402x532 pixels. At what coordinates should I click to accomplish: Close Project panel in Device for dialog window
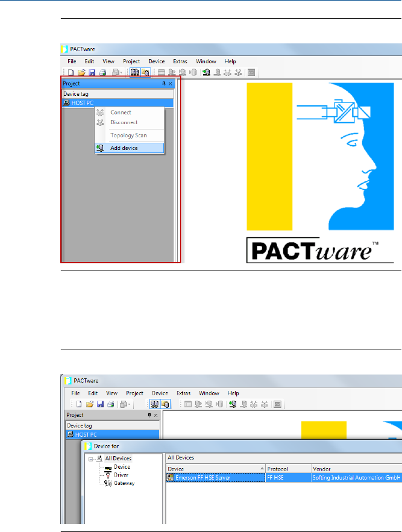156,415
